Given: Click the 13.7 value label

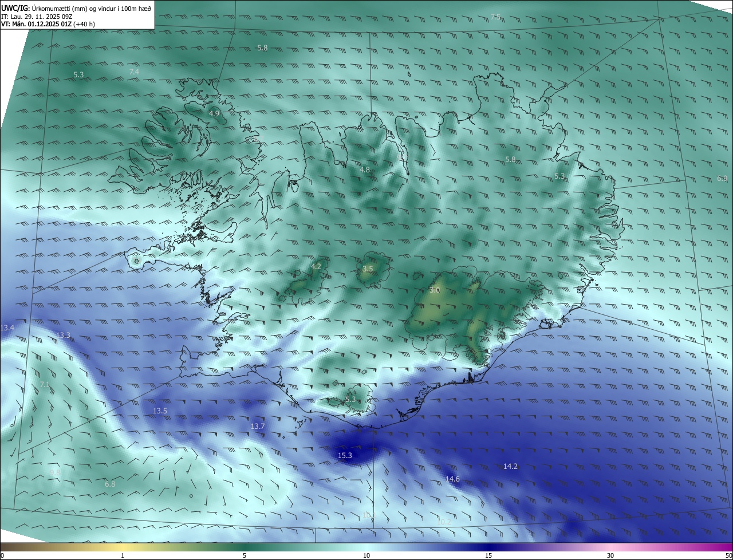Looking at the screenshot, I should click(x=258, y=427).
